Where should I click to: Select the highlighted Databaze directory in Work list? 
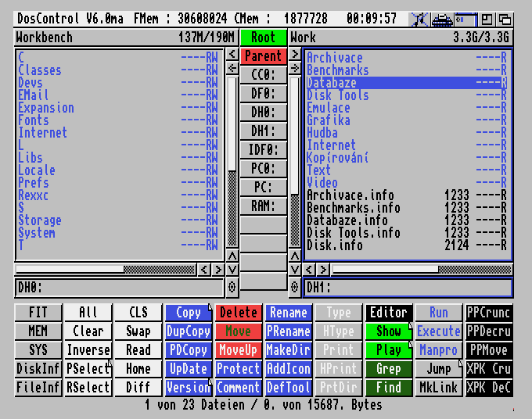(x=407, y=83)
